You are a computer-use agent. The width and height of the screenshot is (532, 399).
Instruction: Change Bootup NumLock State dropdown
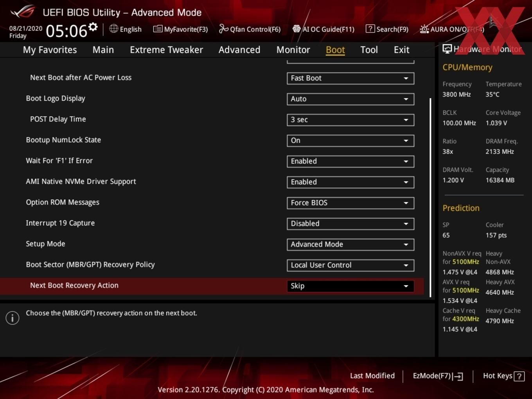click(350, 140)
